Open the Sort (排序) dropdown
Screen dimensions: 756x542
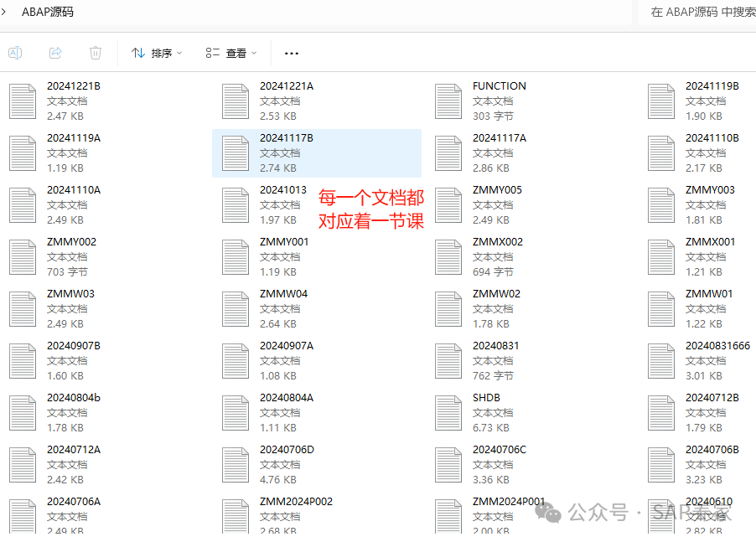click(158, 53)
